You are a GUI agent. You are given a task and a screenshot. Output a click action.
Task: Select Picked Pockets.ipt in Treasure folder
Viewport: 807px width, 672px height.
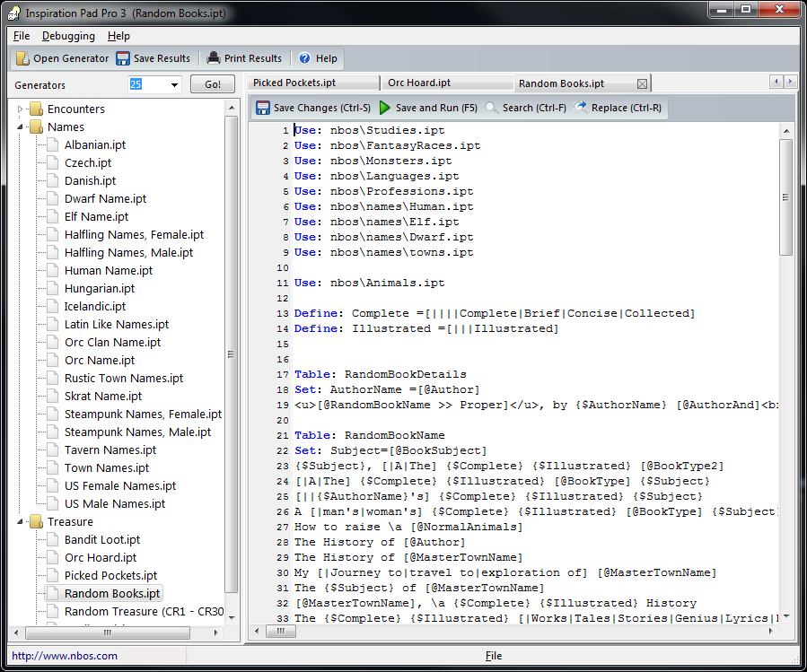[110, 576]
